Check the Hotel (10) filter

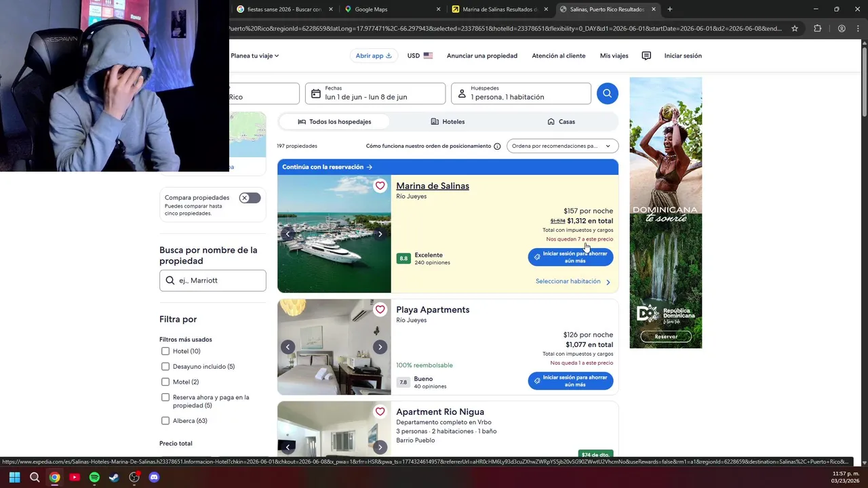[165, 351]
